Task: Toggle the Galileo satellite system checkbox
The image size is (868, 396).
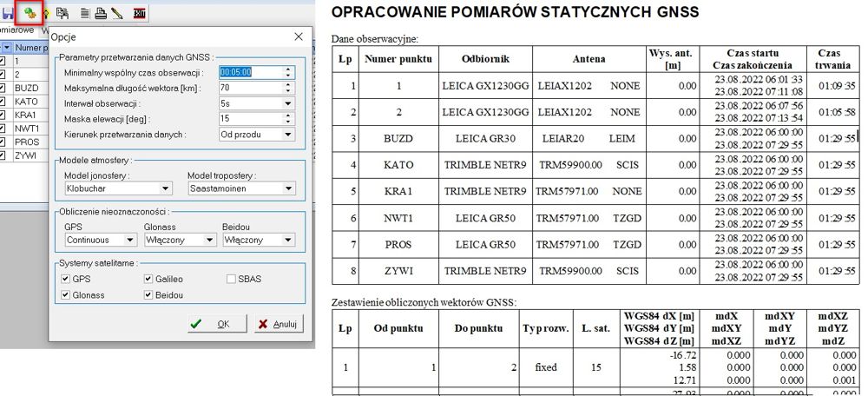Action: 148,279
